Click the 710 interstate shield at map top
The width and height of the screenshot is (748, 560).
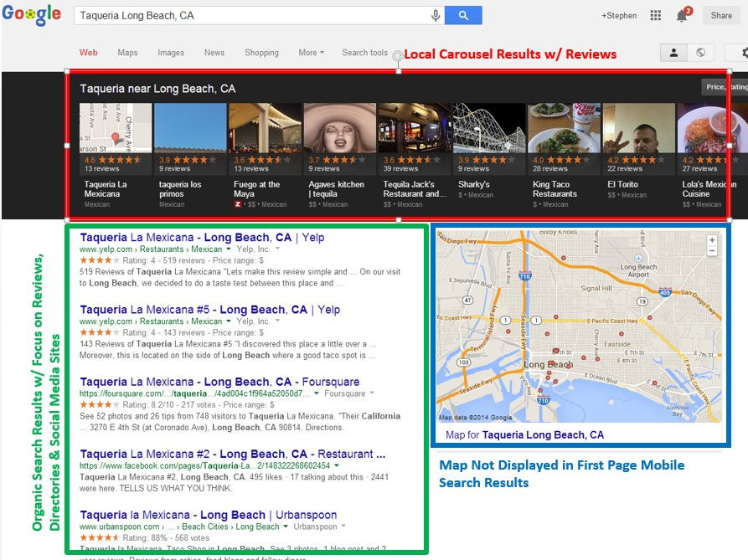pyautogui.click(x=524, y=275)
